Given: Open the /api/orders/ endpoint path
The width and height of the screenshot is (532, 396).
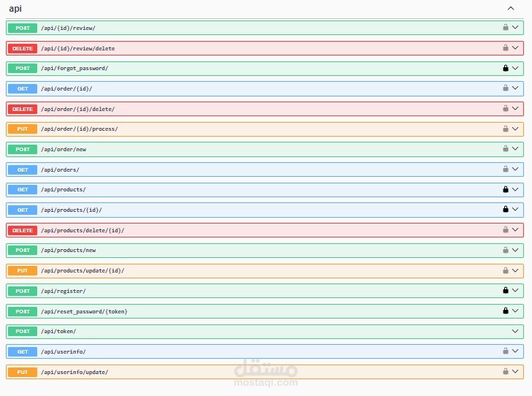Looking at the screenshot, I should [60, 170].
